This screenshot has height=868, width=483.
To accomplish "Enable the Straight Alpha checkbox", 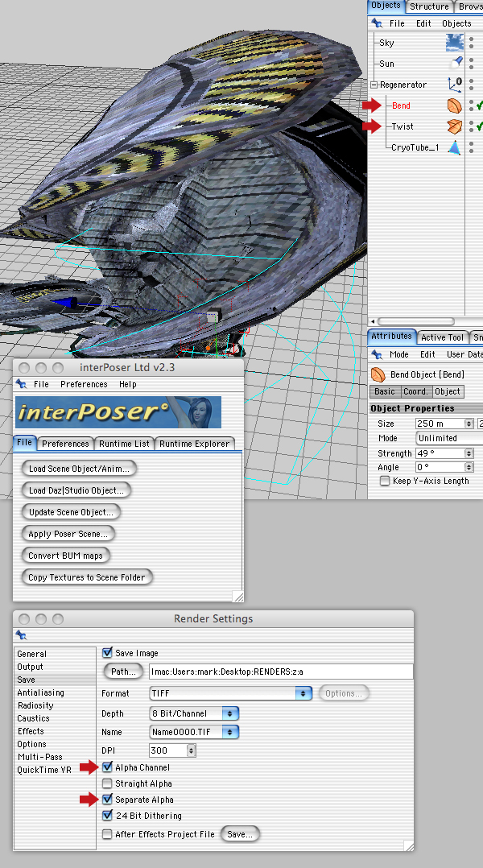I will 107,783.
